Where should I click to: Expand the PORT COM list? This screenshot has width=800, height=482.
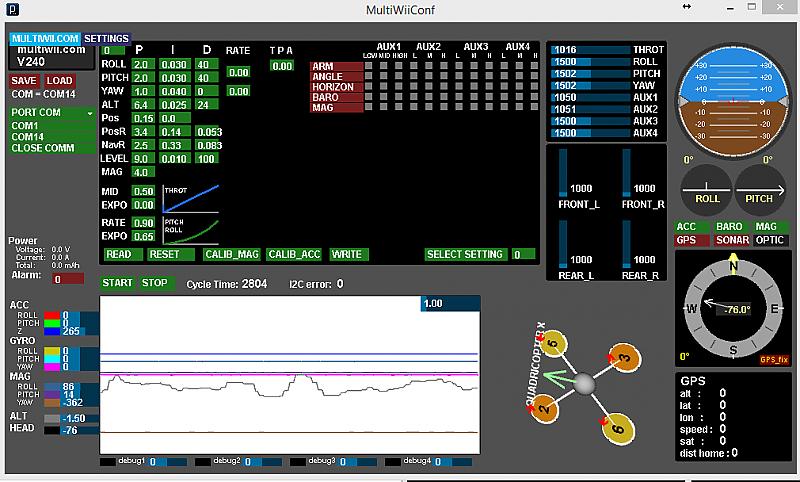(52, 113)
